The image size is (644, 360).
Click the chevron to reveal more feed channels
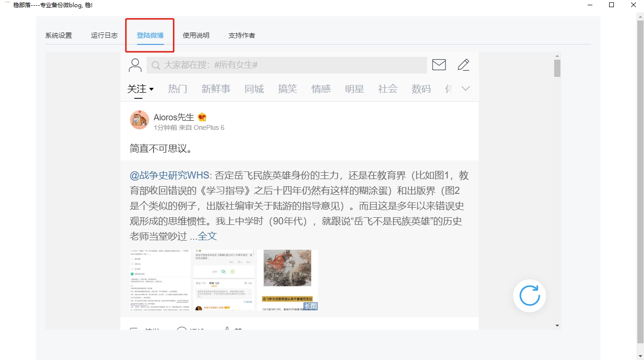click(x=466, y=88)
